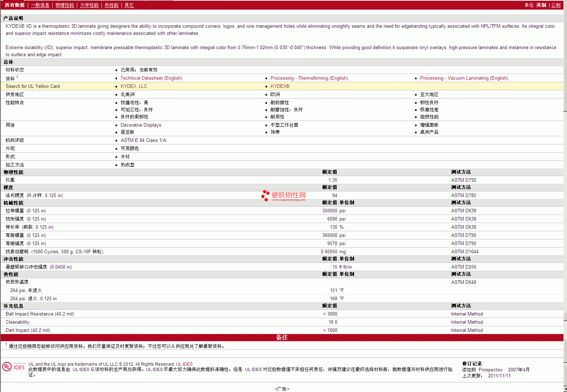This screenshot has height=392, width=567.
Task: Click the 补充信息 section header
Action: pyautogui.click(x=13, y=306)
